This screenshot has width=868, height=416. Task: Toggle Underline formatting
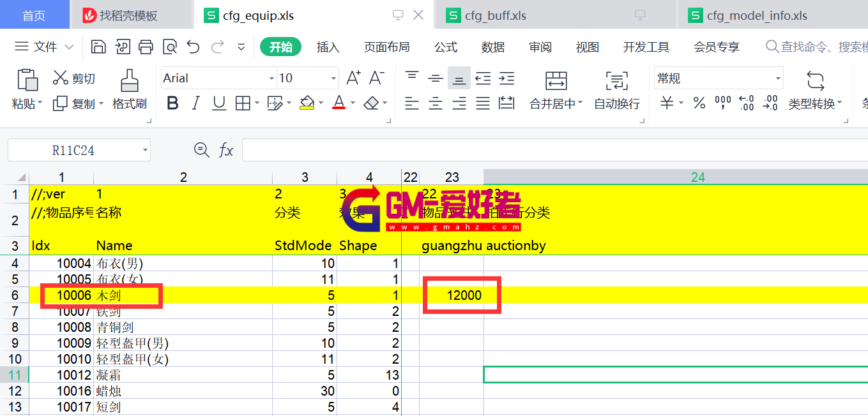[219, 103]
